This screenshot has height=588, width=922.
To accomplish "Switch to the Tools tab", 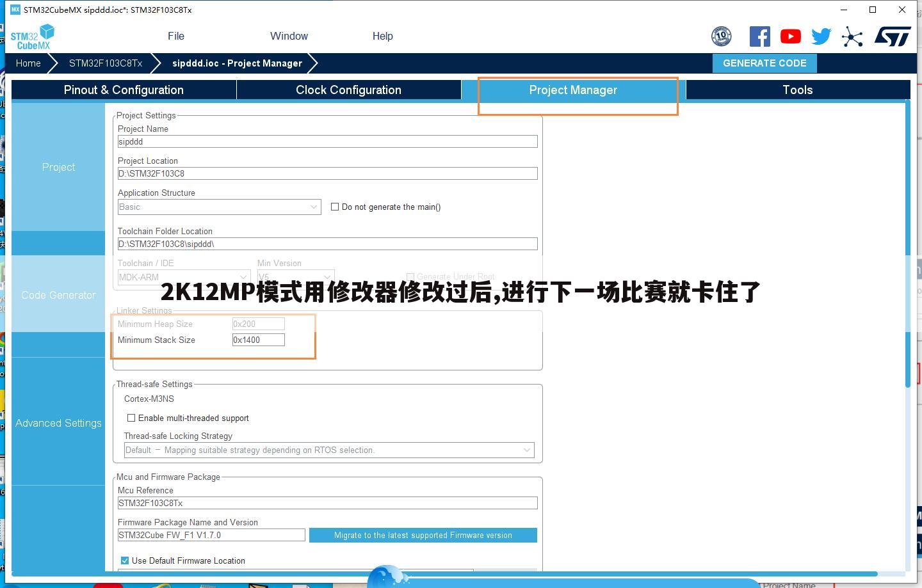I will tap(798, 90).
